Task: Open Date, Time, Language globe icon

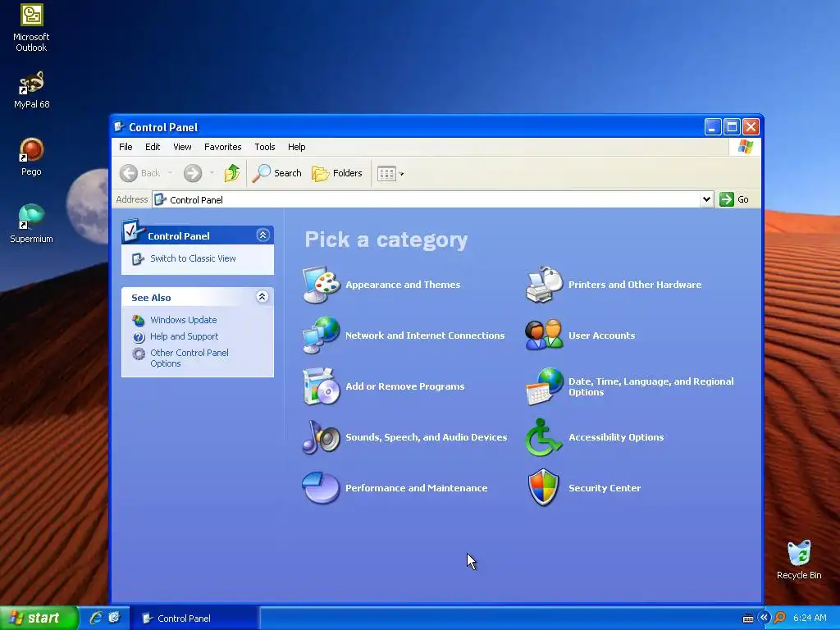Action: click(544, 386)
